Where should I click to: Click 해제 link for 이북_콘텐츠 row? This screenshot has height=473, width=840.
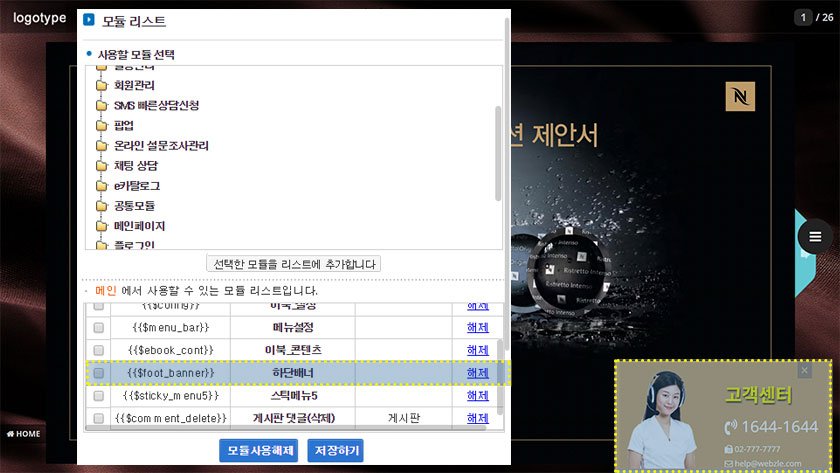click(477, 350)
